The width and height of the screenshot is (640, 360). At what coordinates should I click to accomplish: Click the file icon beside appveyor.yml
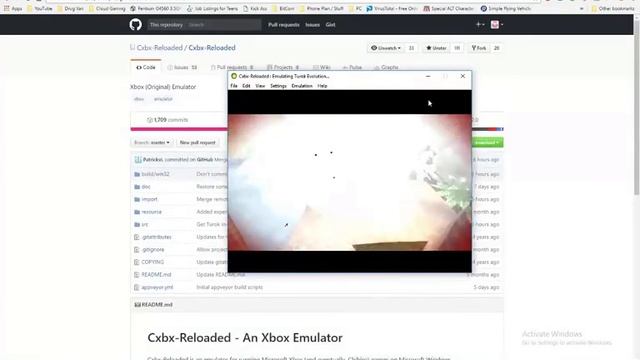137,288
